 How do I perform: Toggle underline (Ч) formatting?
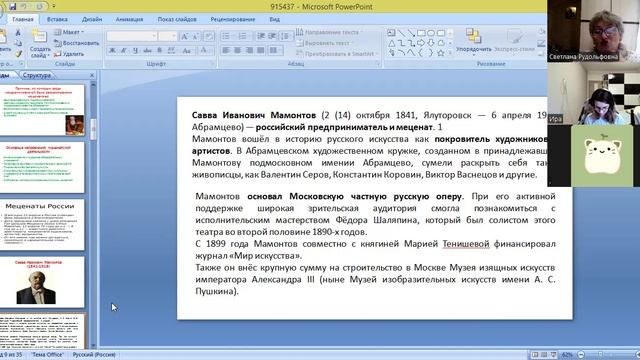point(135,51)
